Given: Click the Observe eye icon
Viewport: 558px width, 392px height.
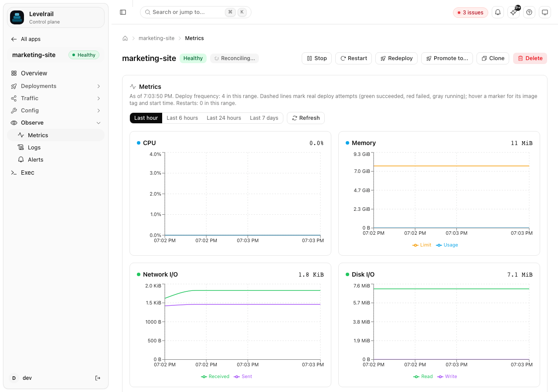Looking at the screenshot, I should coord(14,123).
